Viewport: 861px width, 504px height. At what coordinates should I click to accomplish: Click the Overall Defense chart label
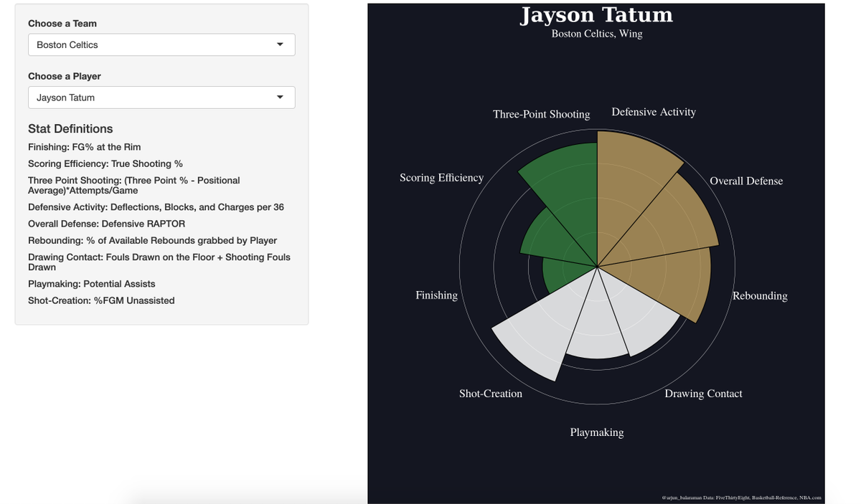(746, 181)
